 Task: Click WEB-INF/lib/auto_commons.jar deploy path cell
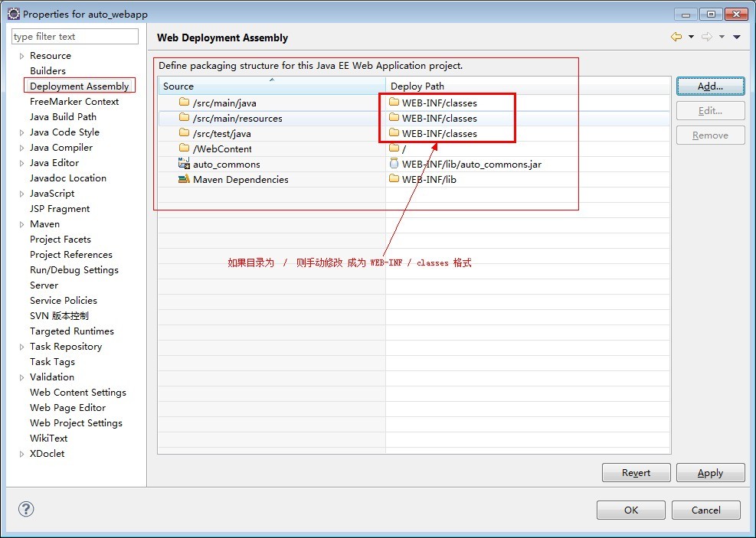(528, 165)
